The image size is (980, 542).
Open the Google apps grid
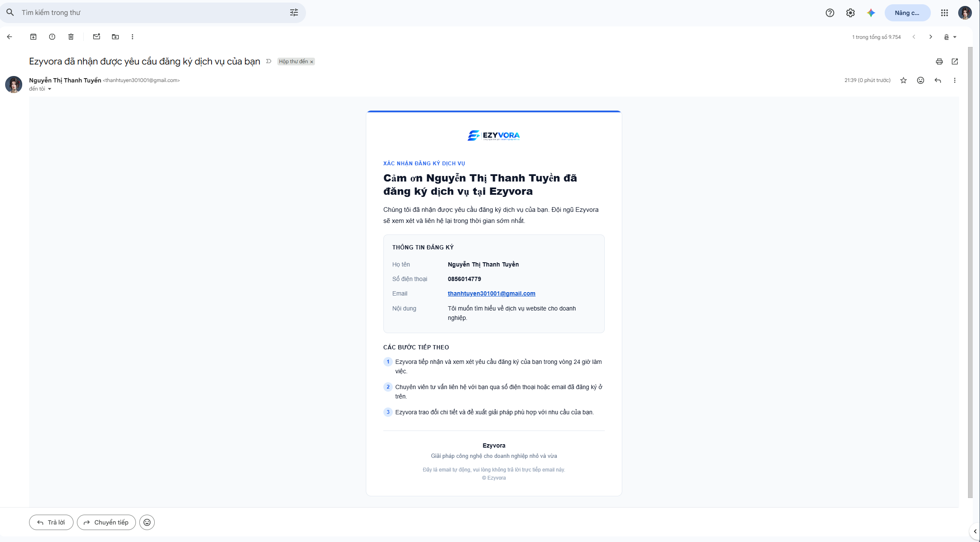point(945,13)
